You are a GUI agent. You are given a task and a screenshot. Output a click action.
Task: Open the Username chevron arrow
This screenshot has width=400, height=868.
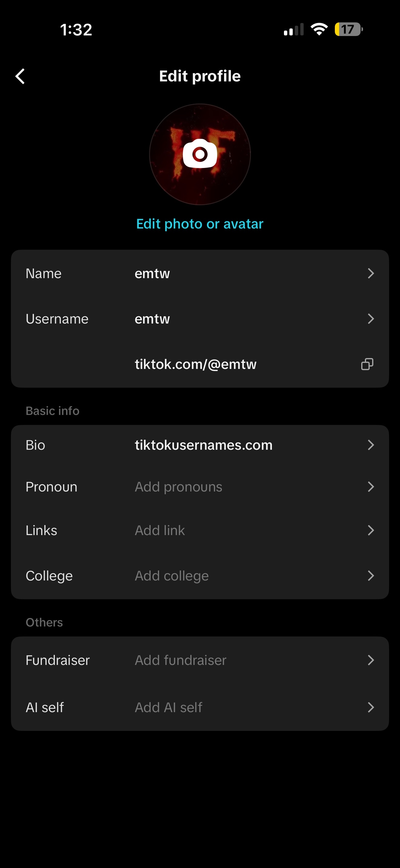371,319
